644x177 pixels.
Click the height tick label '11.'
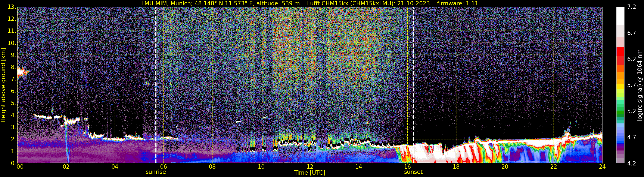pyautogui.click(x=12, y=31)
